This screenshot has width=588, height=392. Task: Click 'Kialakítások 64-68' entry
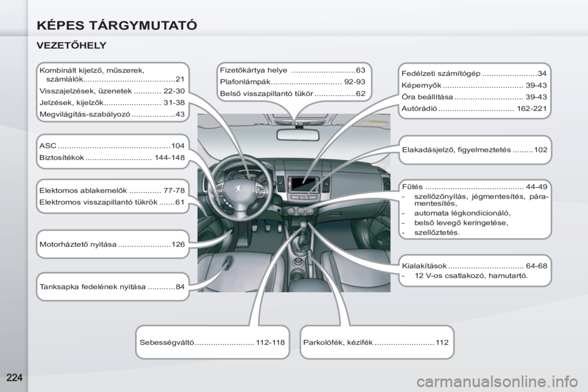475,266
